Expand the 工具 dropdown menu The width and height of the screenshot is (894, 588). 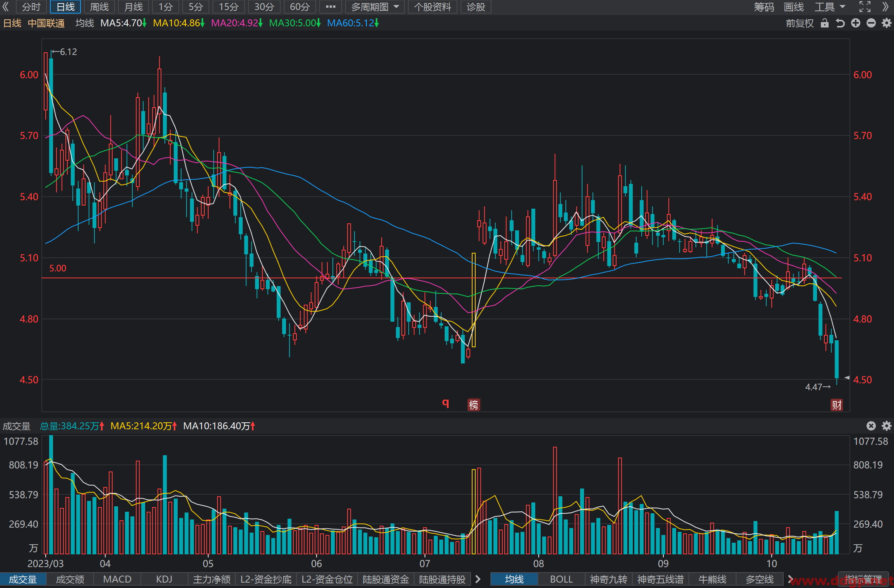(831, 7)
